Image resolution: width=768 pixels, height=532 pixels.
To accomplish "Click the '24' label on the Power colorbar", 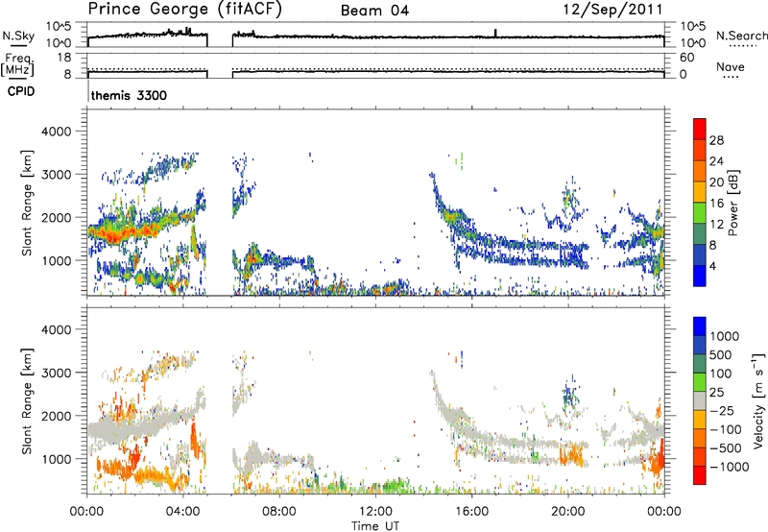I will pos(716,161).
